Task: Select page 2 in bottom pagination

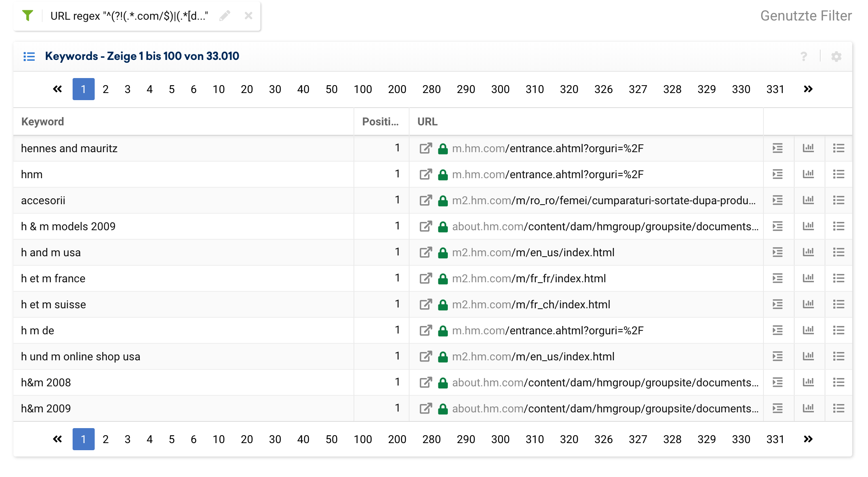Action: (x=105, y=439)
